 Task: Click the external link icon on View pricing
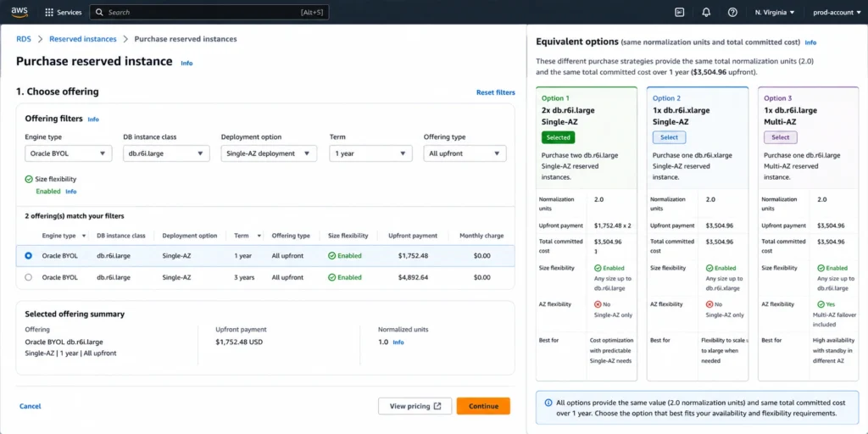[437, 406]
